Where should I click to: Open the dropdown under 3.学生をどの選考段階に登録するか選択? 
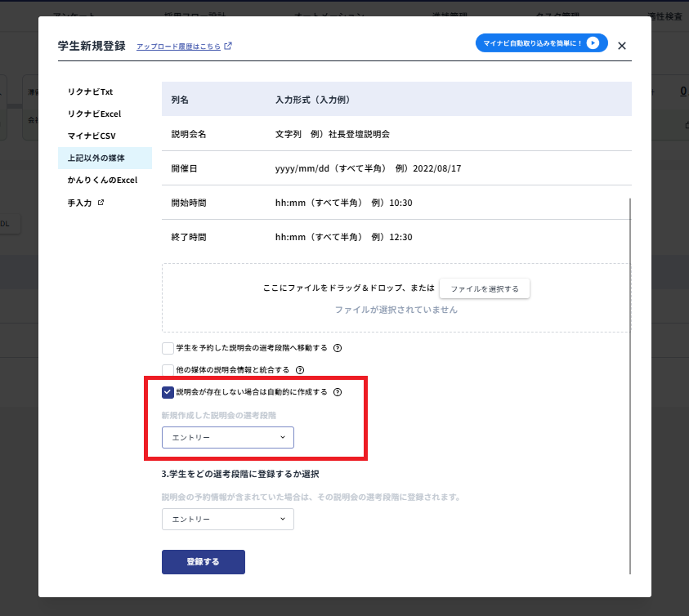point(227,519)
